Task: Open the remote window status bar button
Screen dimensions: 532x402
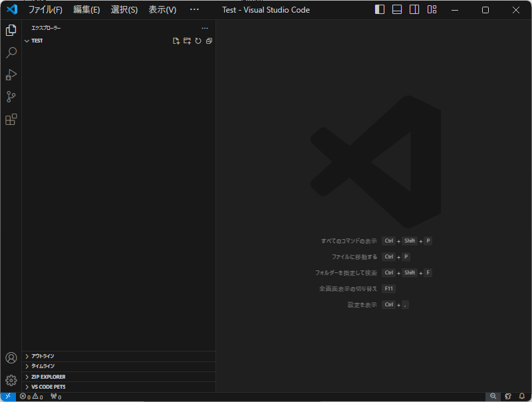Action: click(x=8, y=396)
